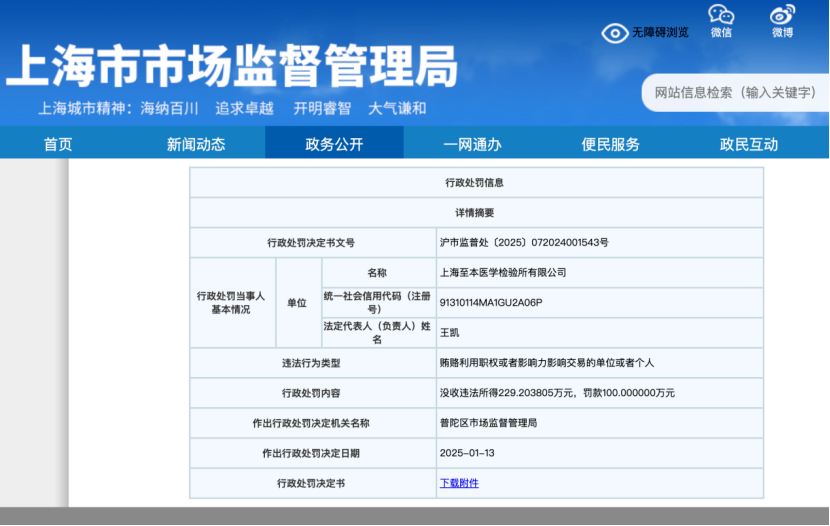
Task: Open the Weibo (微博) icon
Action: point(782,15)
